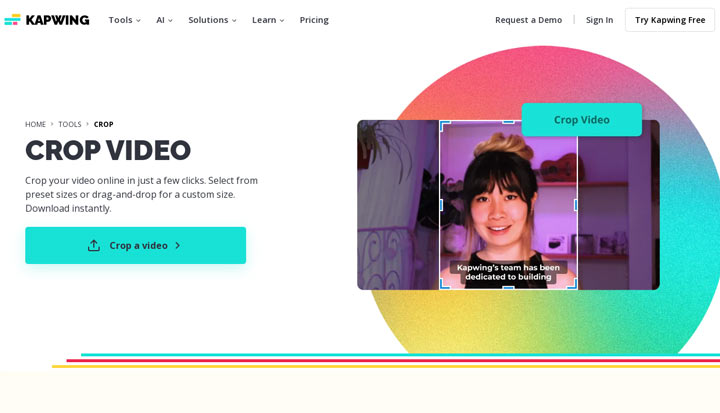
Task: Click Sign In
Action: tap(599, 20)
